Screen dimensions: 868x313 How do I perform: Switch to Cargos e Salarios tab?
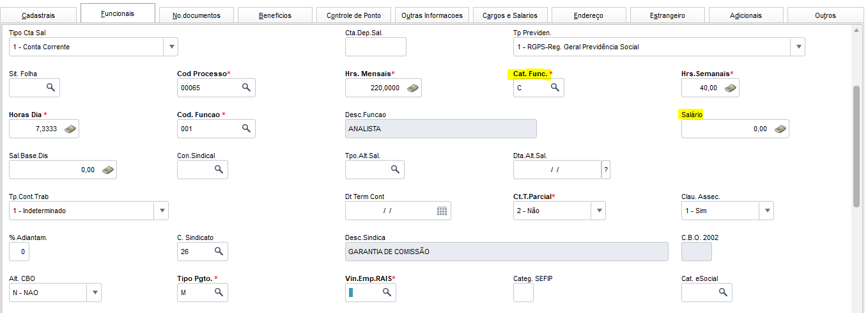click(510, 15)
